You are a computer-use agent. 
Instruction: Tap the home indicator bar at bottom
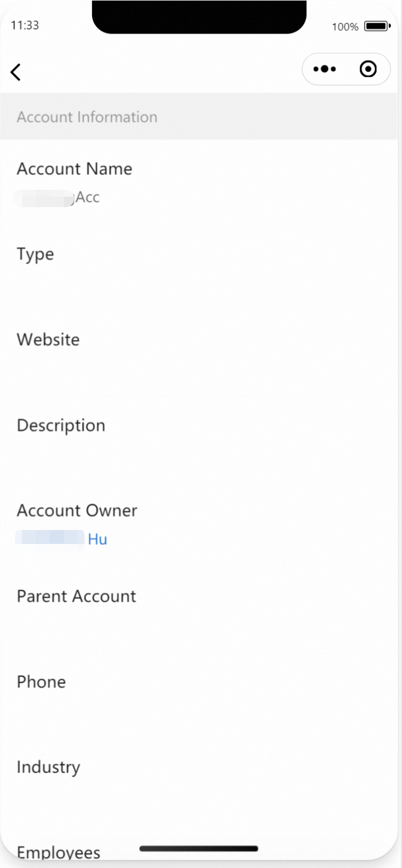tap(199, 849)
